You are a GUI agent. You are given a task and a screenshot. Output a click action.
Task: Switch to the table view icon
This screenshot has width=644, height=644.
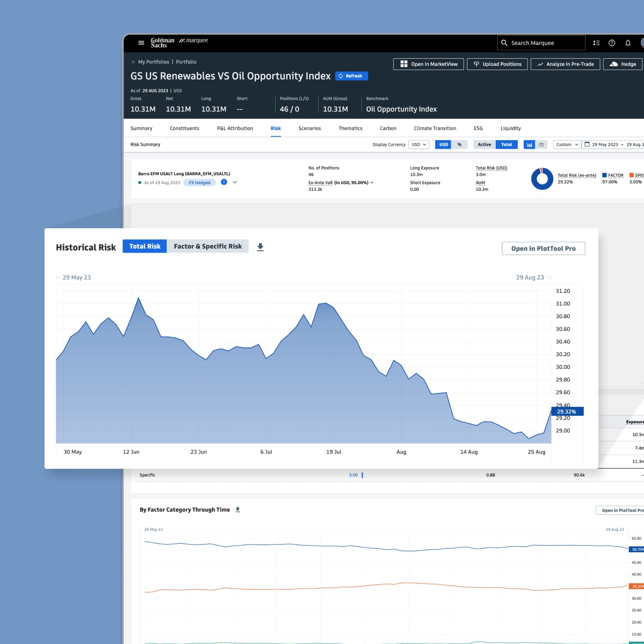click(x=541, y=144)
